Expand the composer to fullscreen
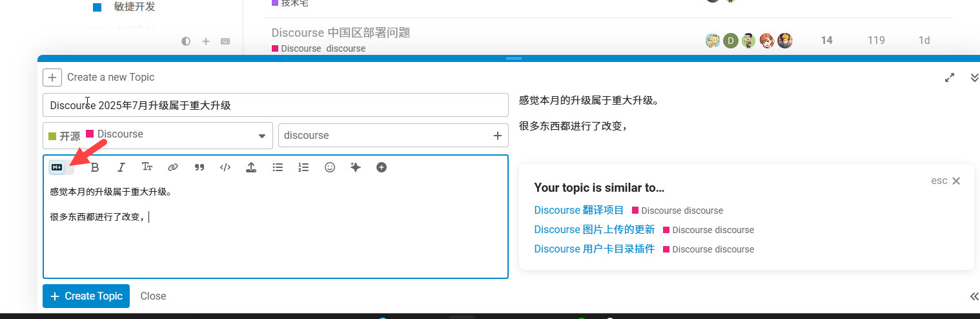The height and width of the screenshot is (319, 980). point(950,77)
